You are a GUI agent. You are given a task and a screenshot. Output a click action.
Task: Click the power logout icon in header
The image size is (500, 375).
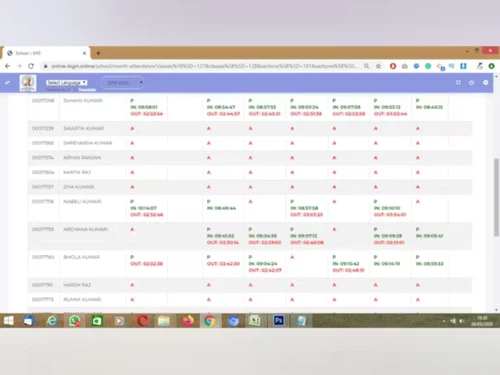coord(472,82)
